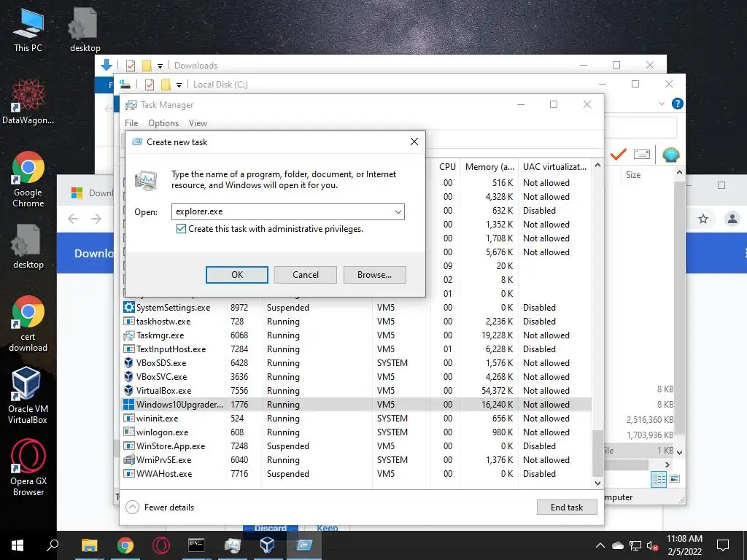
Task: Expand the Explorer ribbon chevron
Action: pos(661,104)
